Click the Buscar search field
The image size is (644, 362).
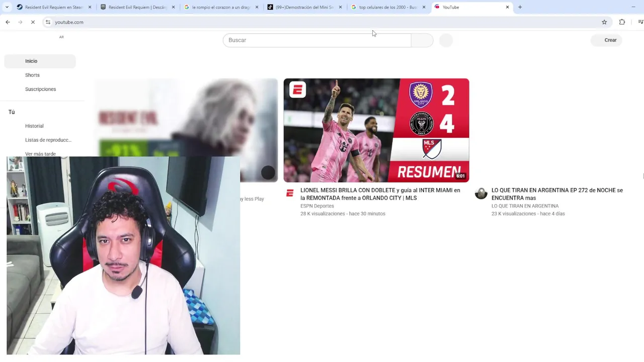point(317,40)
